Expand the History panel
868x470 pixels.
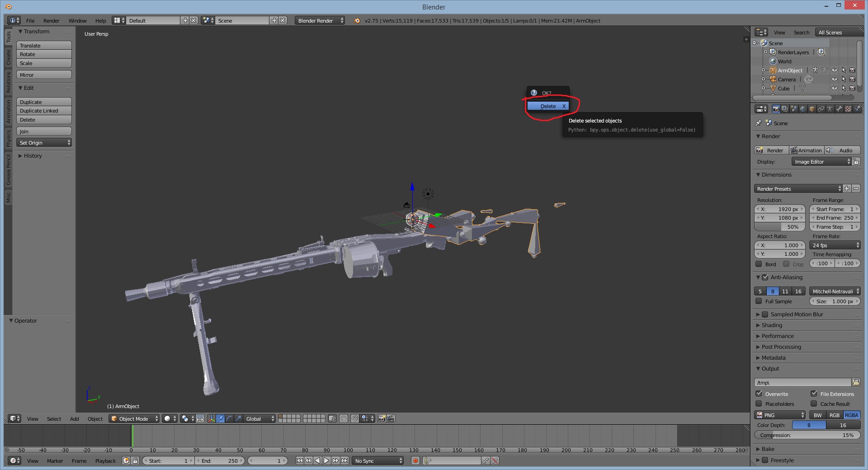pyautogui.click(x=33, y=156)
